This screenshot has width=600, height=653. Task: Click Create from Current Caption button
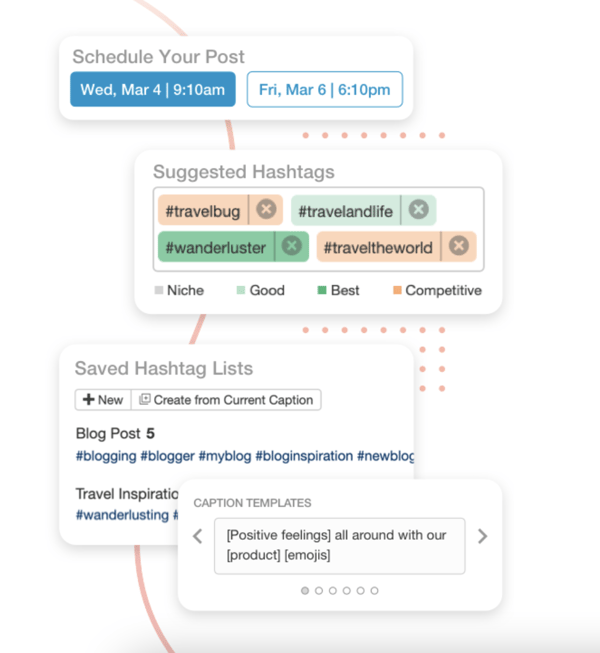[226, 400]
